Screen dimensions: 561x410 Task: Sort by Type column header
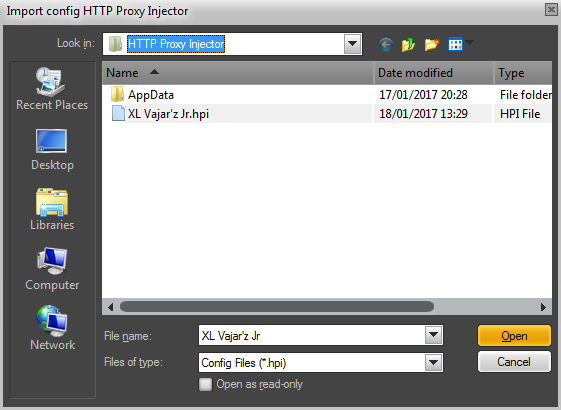pyautogui.click(x=523, y=73)
